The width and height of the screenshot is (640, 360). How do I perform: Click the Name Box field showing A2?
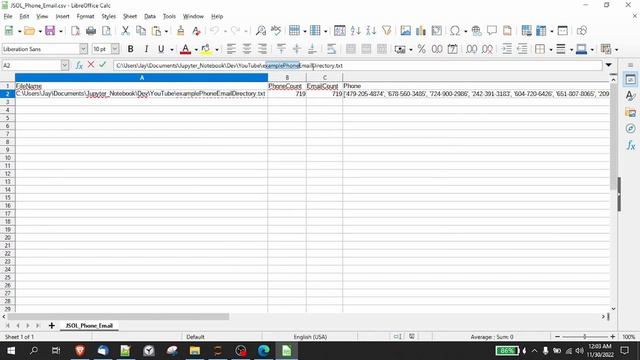[x=31, y=65]
